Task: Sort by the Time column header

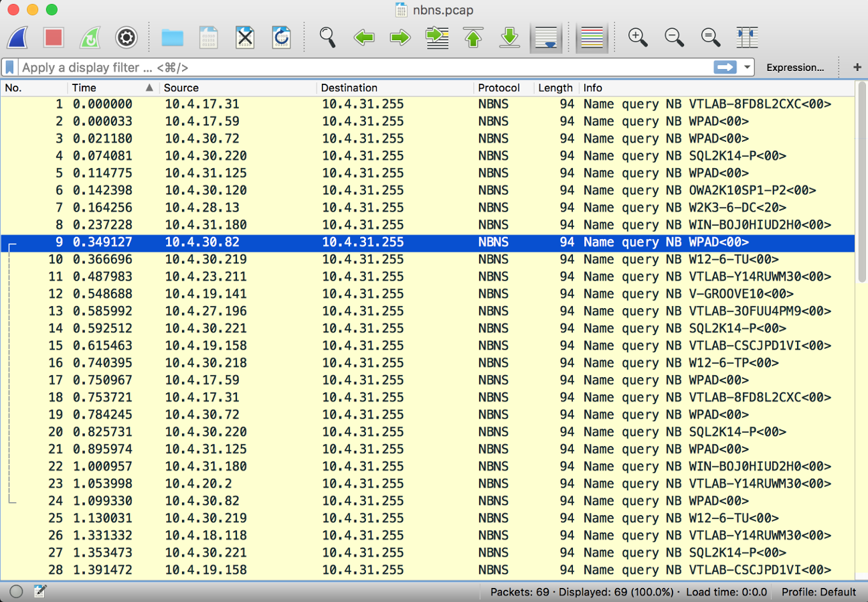Action: coord(112,88)
